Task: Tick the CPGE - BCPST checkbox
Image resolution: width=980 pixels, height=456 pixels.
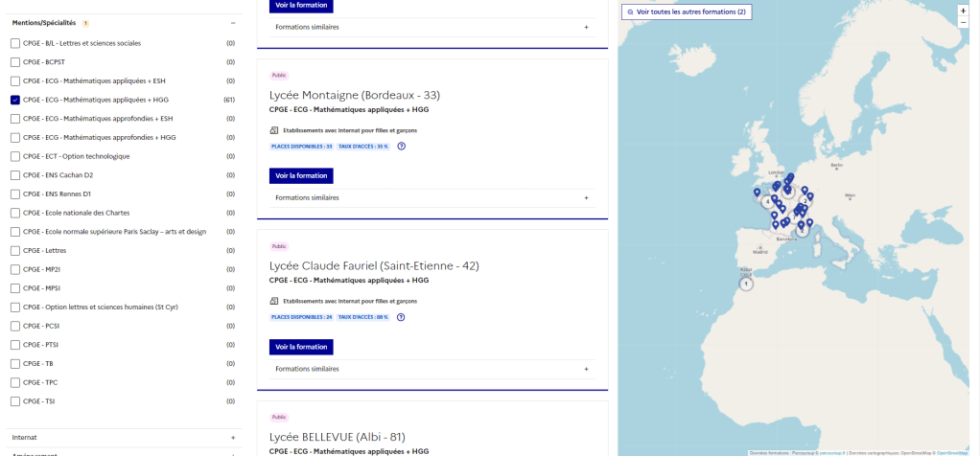Action: tap(14, 62)
